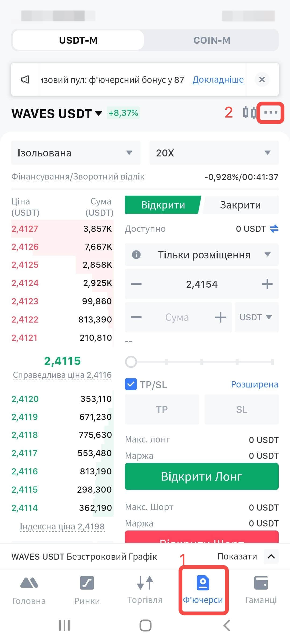Open the Ізольована margin mode dropdown

pyautogui.click(x=76, y=153)
